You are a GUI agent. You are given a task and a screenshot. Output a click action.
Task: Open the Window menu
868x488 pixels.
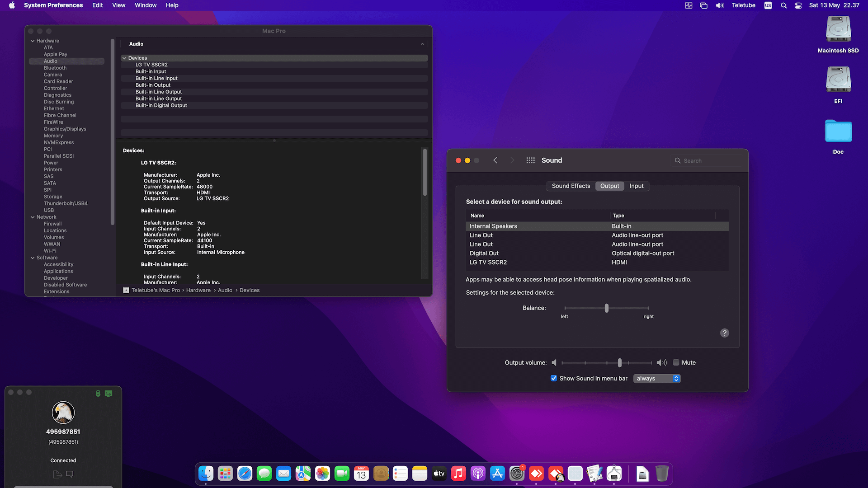146,5
